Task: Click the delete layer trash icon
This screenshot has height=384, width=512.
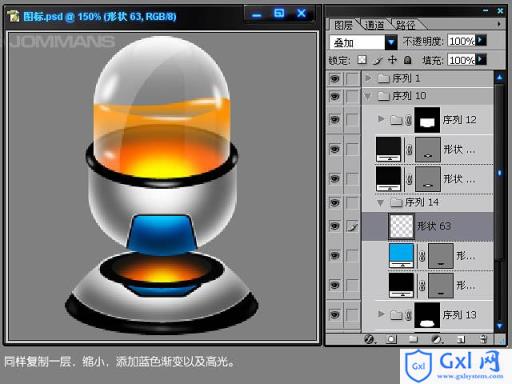Action: [483, 339]
